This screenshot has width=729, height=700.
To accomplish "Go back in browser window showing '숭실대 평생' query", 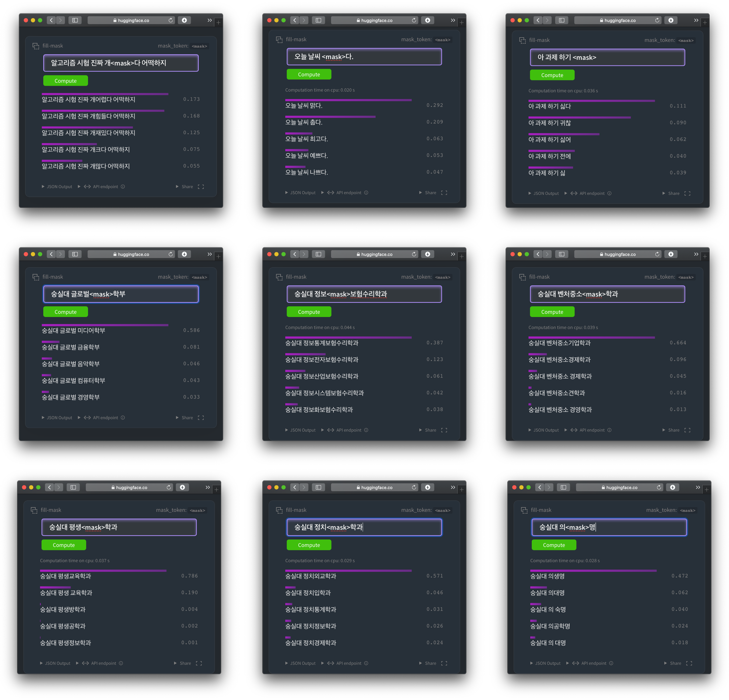I will [49, 487].
